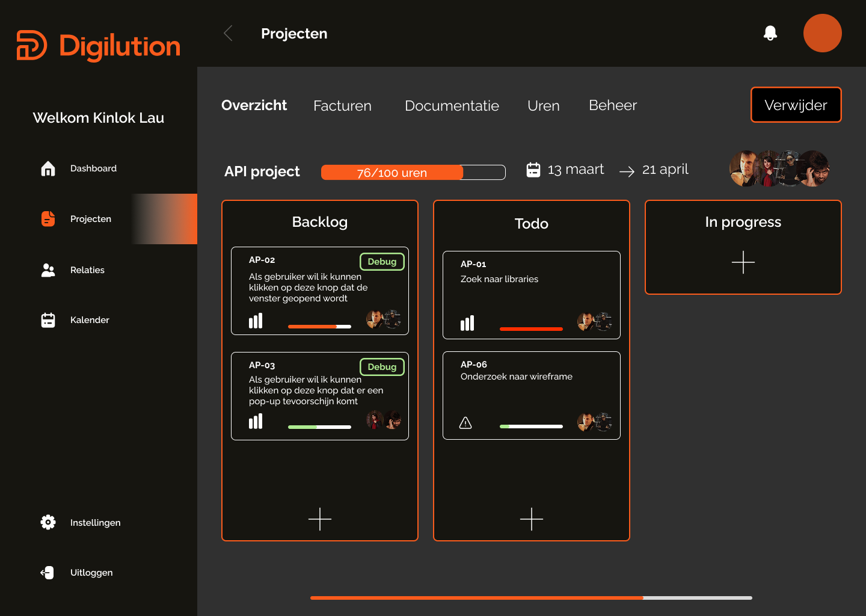Click the Projecten document icon

[x=48, y=219]
